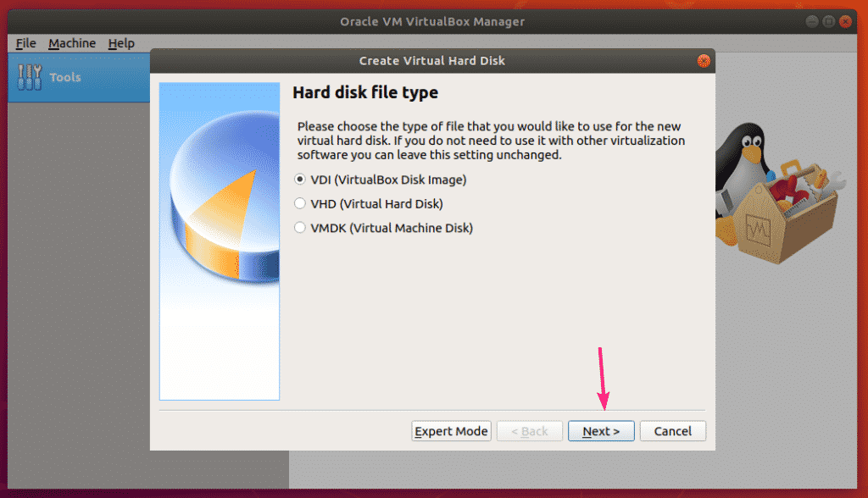The image size is (868, 498).
Task: Cancel the hard disk wizard
Action: coord(672,431)
